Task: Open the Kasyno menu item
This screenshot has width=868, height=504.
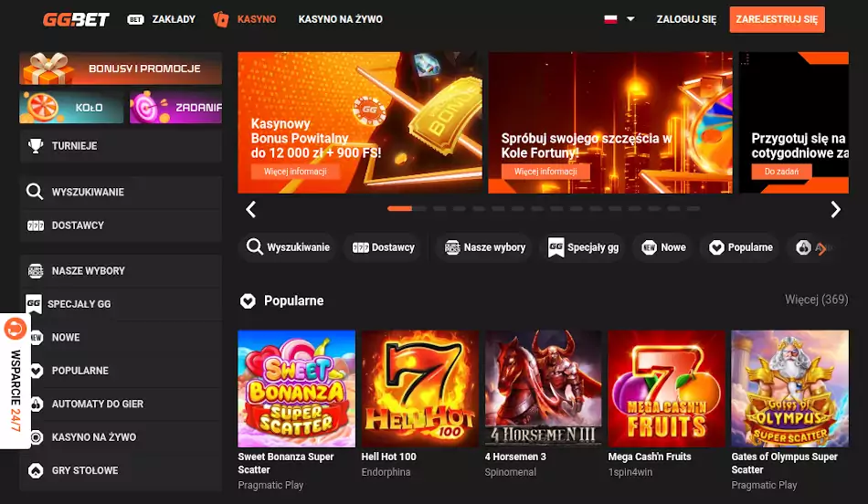Action: [257, 19]
